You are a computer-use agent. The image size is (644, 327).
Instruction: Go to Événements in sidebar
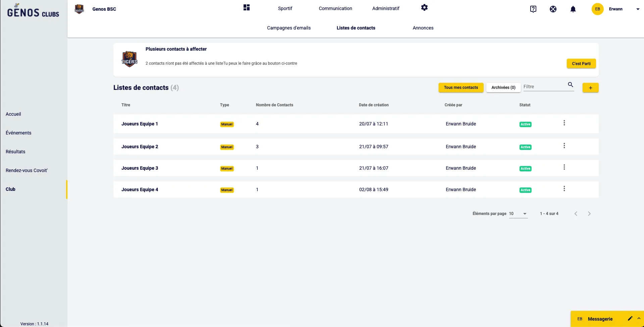point(18,133)
